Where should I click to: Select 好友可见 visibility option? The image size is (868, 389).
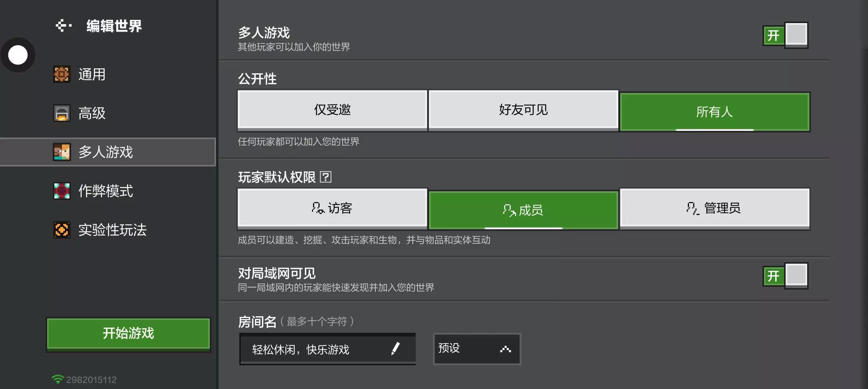click(523, 110)
